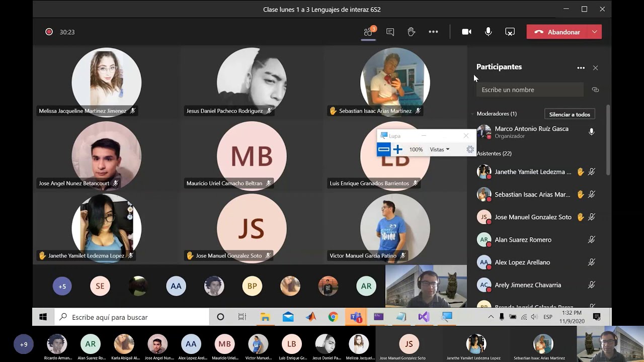Click the raise hand icon
The height and width of the screenshot is (362, 644).
click(411, 32)
